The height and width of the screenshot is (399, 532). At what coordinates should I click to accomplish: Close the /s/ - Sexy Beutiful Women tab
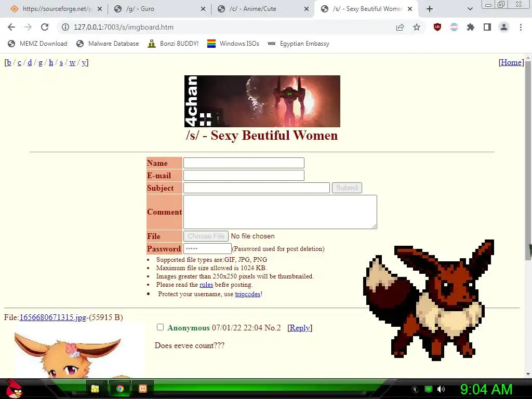click(x=410, y=9)
